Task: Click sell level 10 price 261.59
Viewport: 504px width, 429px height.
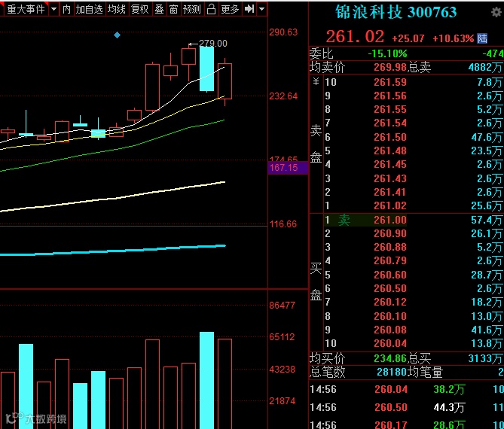Action: [x=390, y=82]
